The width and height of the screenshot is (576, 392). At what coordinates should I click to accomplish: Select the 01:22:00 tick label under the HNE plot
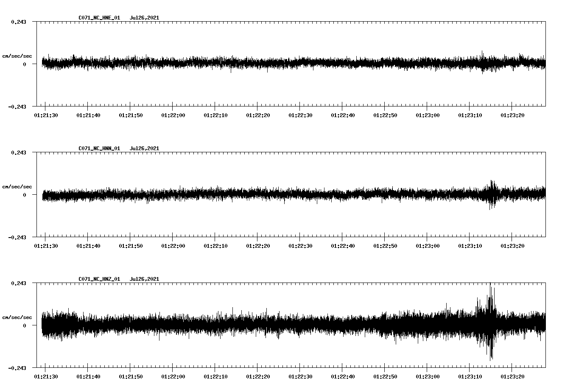tap(173, 115)
